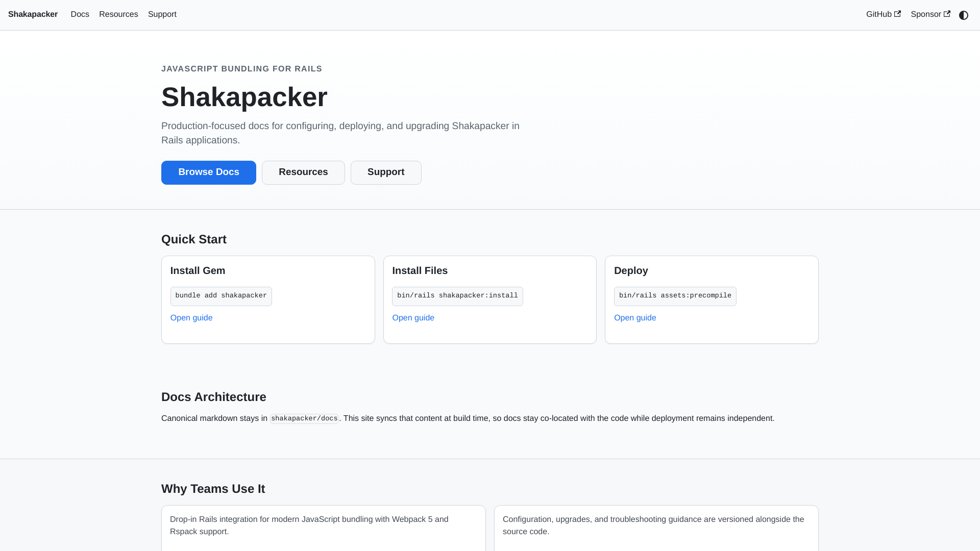This screenshot has height=551, width=980.
Task: Click the Why Teams Use It heading
Action: coord(213,489)
